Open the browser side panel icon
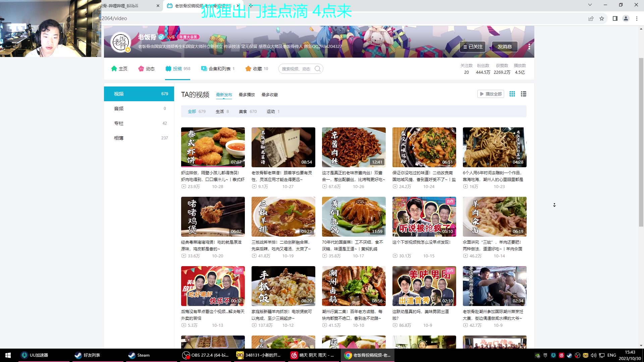The width and height of the screenshot is (644, 362). point(615,18)
